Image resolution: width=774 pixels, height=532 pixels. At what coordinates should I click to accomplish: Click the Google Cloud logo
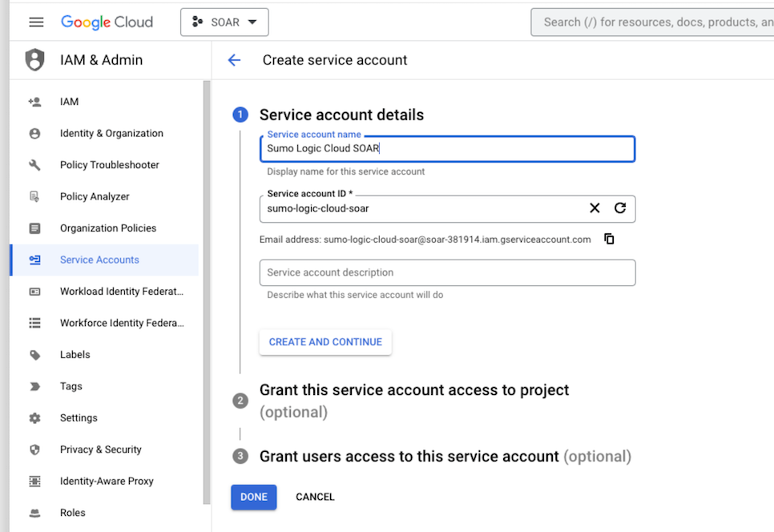[107, 22]
